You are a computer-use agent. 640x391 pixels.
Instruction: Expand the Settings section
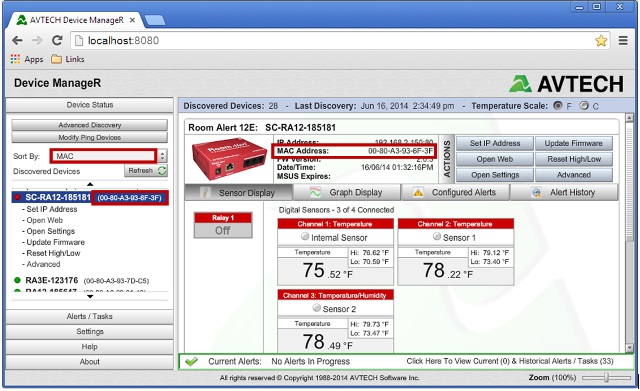(x=90, y=331)
